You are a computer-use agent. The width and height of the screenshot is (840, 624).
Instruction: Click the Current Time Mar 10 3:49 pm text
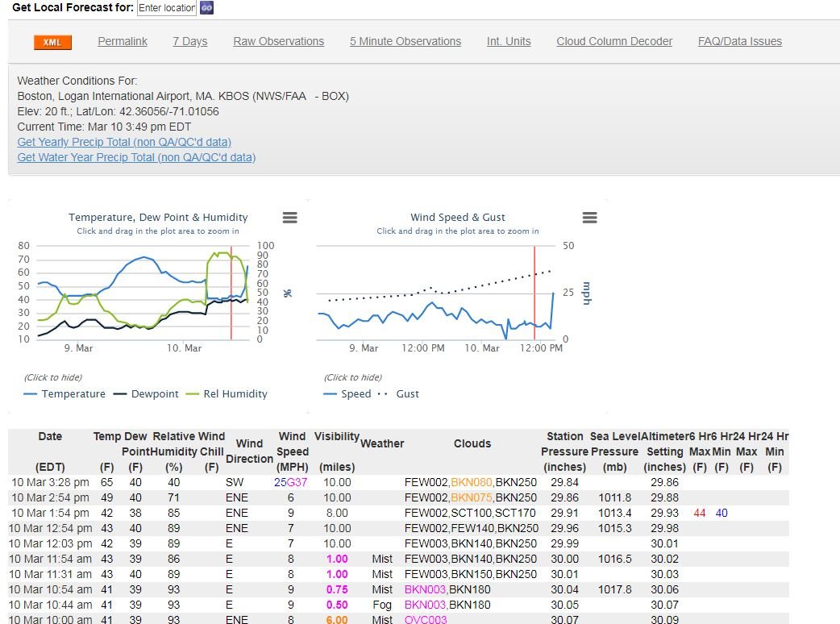coord(104,127)
